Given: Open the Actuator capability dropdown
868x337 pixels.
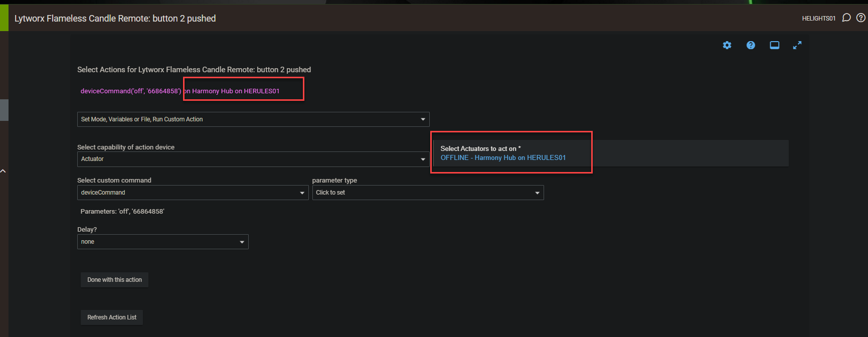Looking at the screenshot, I should coord(253,159).
